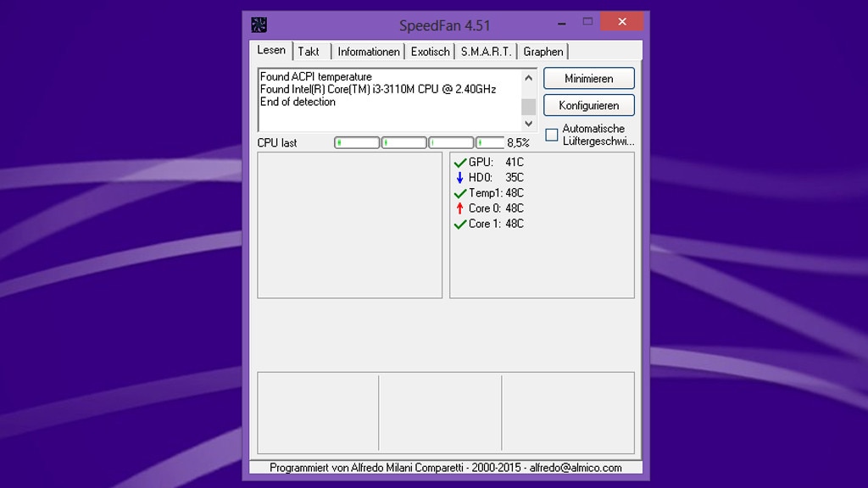Open the Informationen tab
The image size is (868, 488).
(369, 52)
